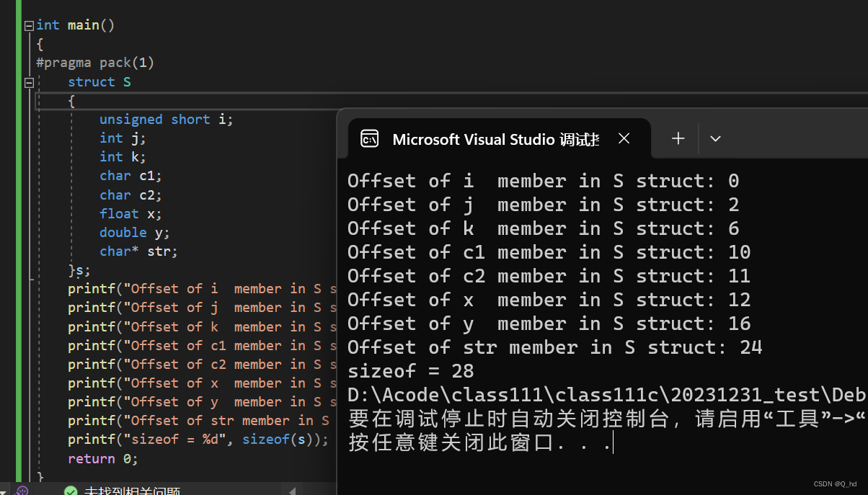Screen dimensions: 868x495
Task: Click 'unsigned short i;' declaration
Action: click(167, 120)
